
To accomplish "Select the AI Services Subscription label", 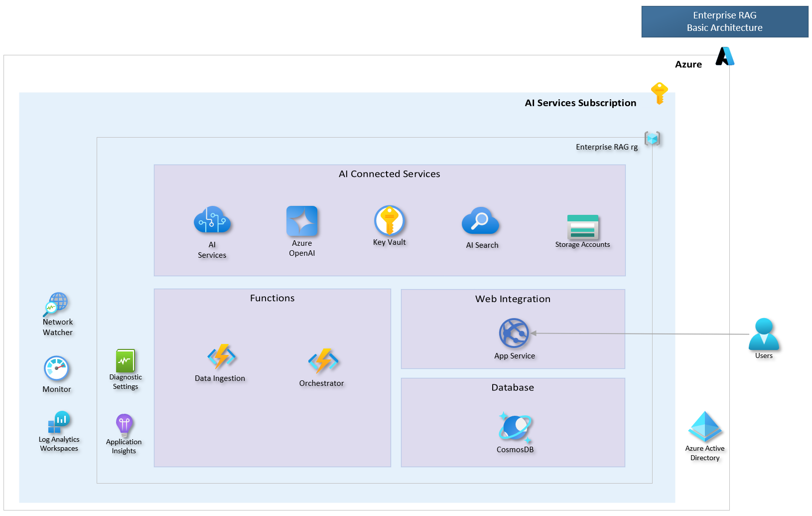I will pos(581,103).
